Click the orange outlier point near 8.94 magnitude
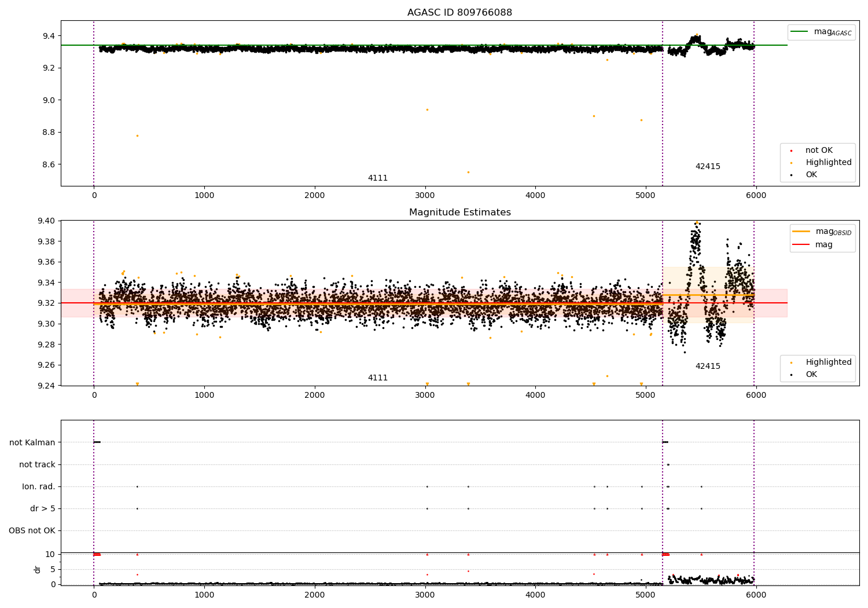 click(427, 109)
